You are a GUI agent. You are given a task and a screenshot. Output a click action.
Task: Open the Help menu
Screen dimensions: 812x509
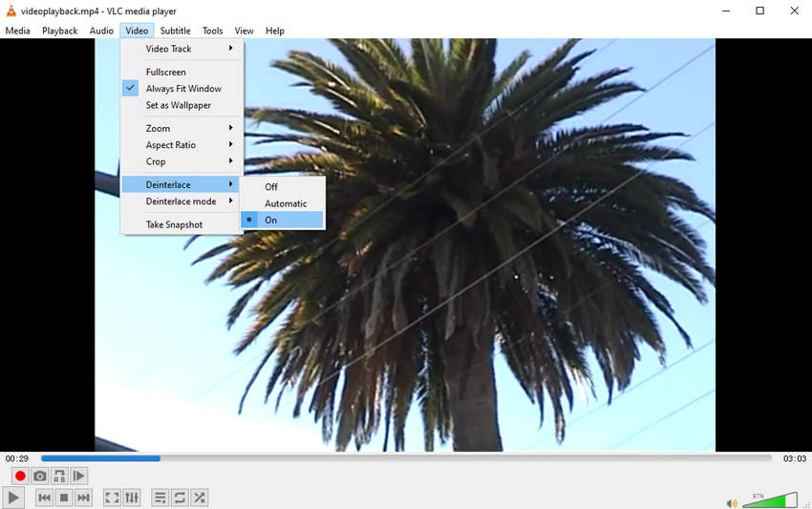[275, 31]
